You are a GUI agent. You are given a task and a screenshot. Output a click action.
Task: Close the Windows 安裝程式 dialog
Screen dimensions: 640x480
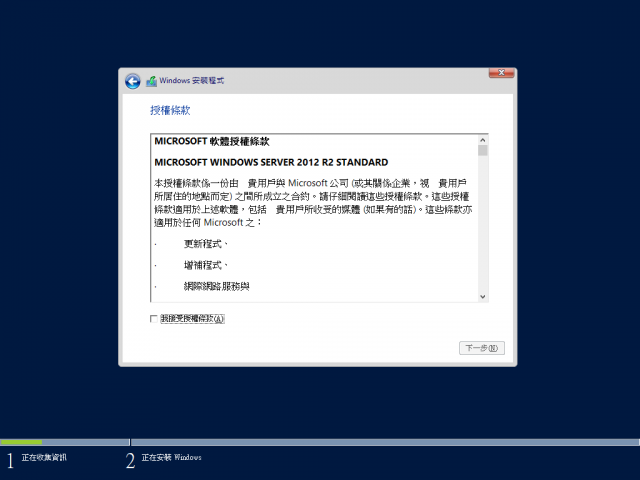pos(501,73)
